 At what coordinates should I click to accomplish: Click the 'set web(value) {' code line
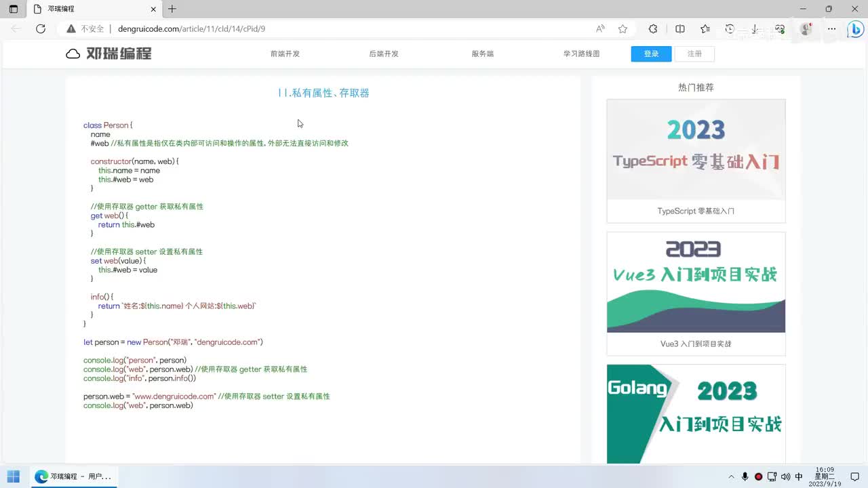click(x=118, y=261)
